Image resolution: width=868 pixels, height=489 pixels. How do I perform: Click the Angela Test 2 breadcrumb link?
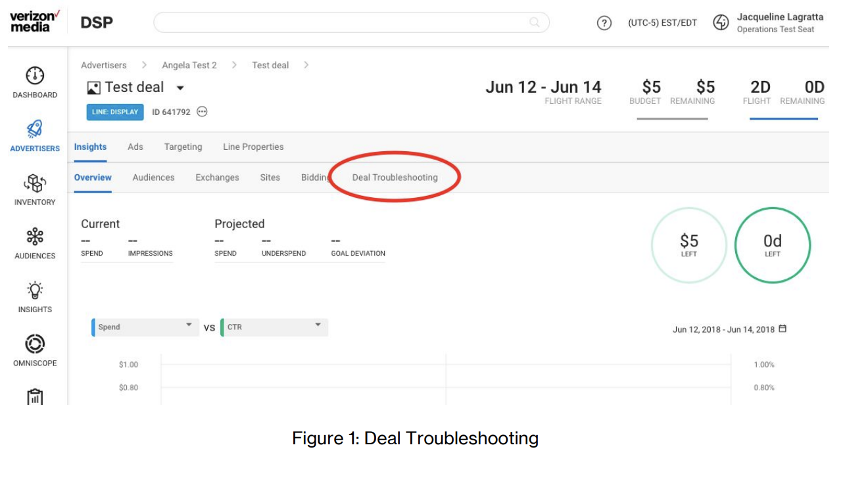[189, 65]
